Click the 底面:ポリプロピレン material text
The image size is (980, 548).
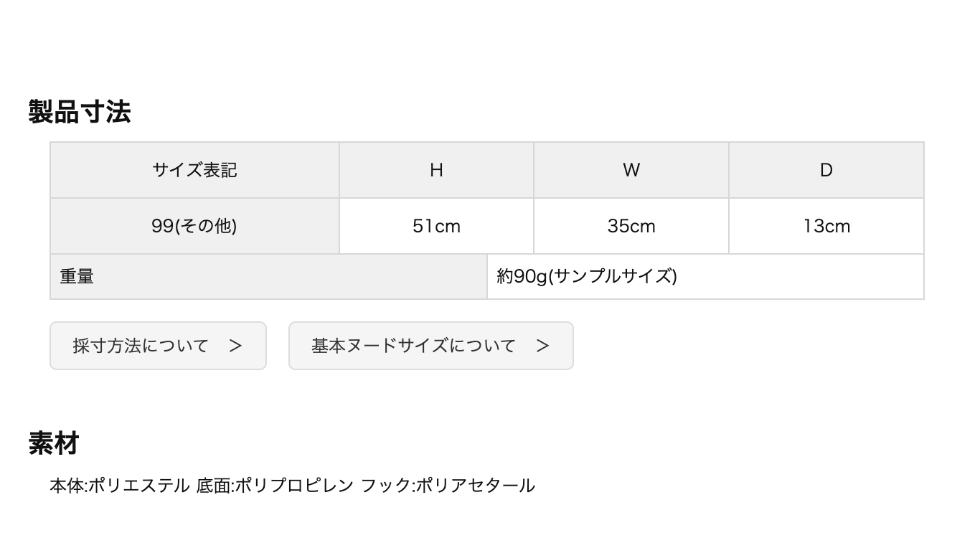coord(275,486)
